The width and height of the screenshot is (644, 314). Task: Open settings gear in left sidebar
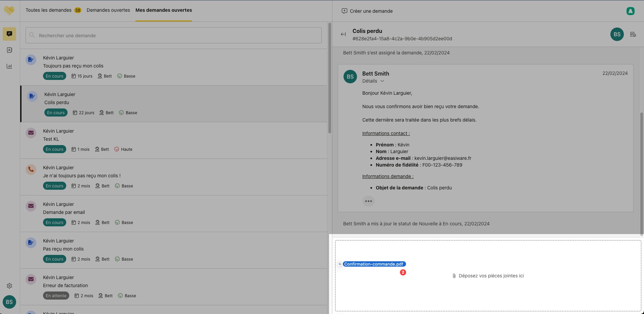(9, 286)
